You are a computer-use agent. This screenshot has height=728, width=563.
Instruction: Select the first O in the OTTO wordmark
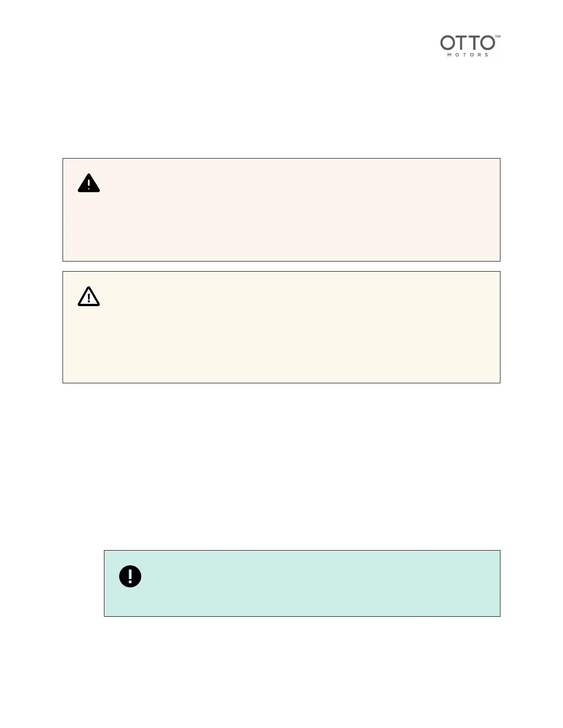click(448, 43)
